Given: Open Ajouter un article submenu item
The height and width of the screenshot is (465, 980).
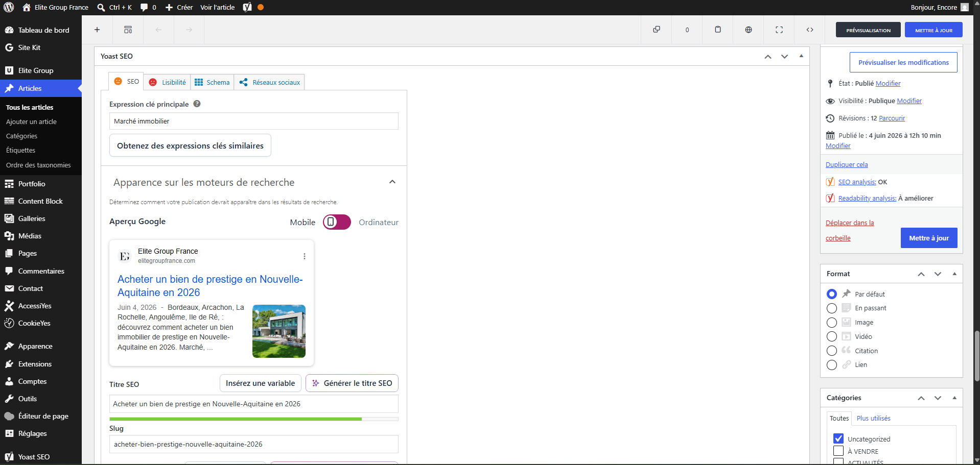Looking at the screenshot, I should click(31, 121).
